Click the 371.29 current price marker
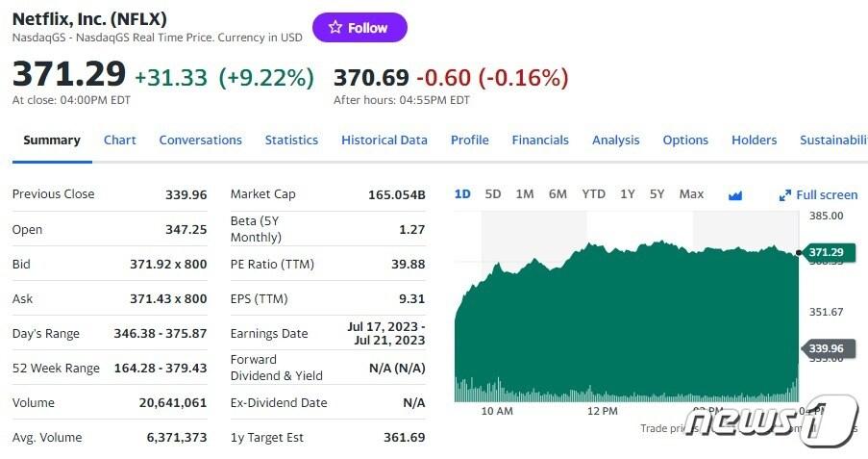The height and width of the screenshot is (459, 868). click(x=825, y=252)
